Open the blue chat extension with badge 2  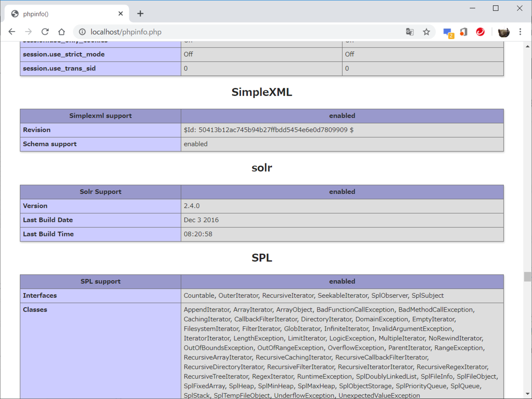pos(448,32)
